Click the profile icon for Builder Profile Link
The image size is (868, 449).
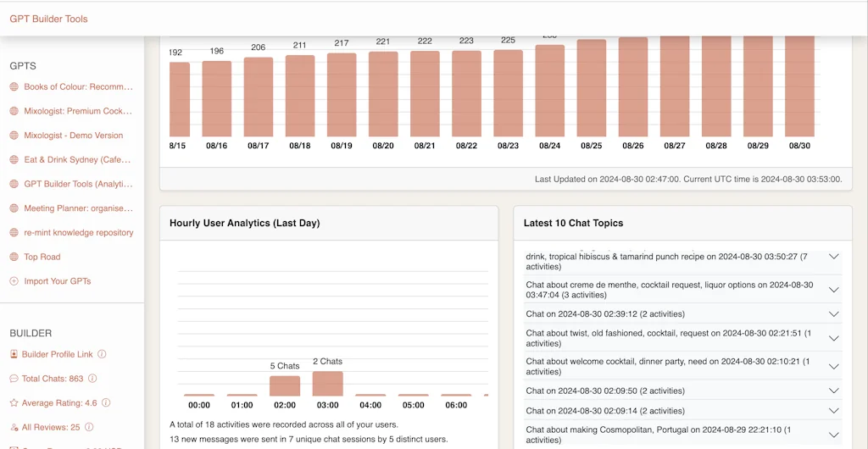14,354
